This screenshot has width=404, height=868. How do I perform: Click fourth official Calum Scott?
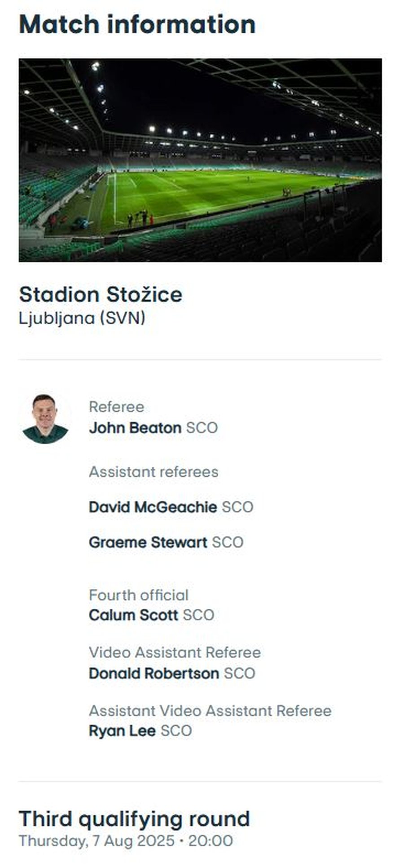[x=133, y=615]
